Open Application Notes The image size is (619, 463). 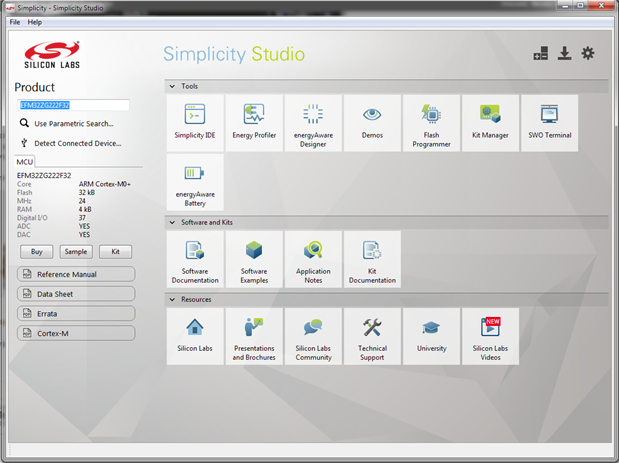(313, 259)
